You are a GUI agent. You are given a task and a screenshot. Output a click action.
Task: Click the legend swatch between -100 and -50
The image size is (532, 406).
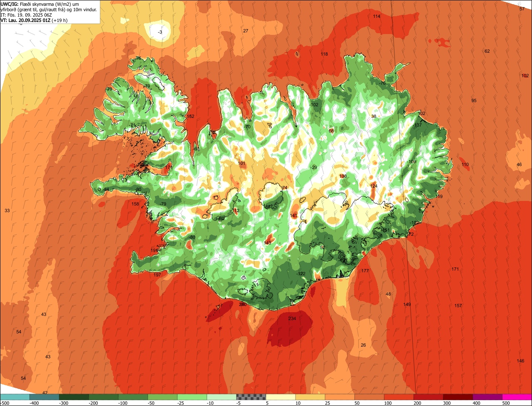[133, 397]
